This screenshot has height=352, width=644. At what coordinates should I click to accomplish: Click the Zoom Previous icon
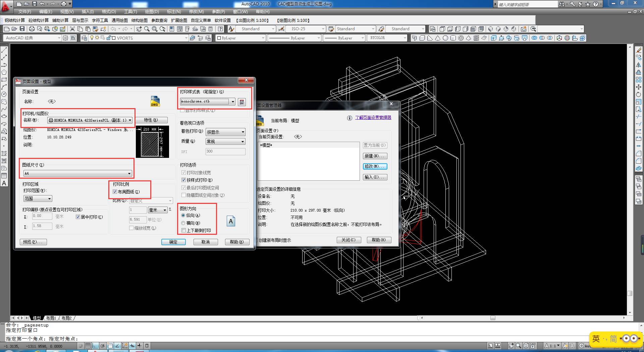pos(163,29)
